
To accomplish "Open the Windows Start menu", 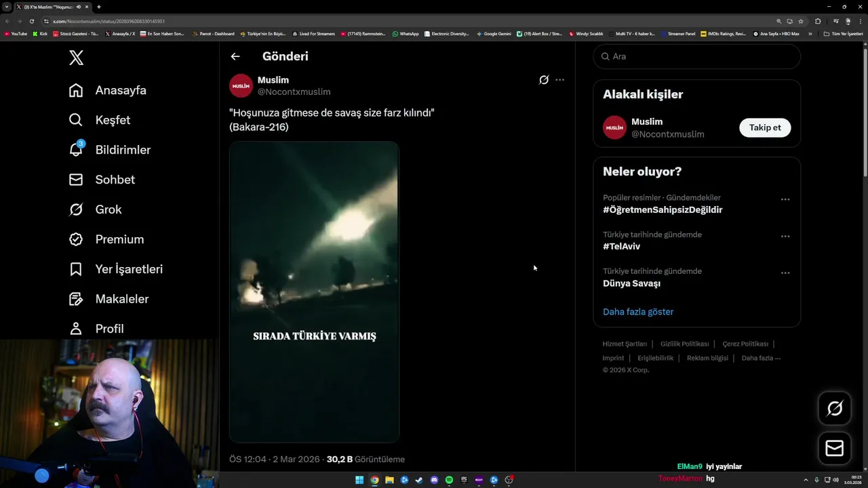I will pos(359,480).
